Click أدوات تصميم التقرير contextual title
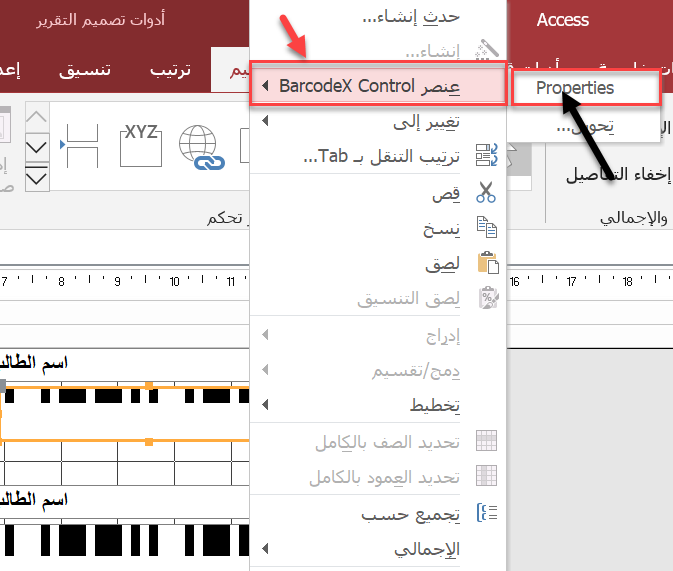The image size is (673, 571). 100,19
